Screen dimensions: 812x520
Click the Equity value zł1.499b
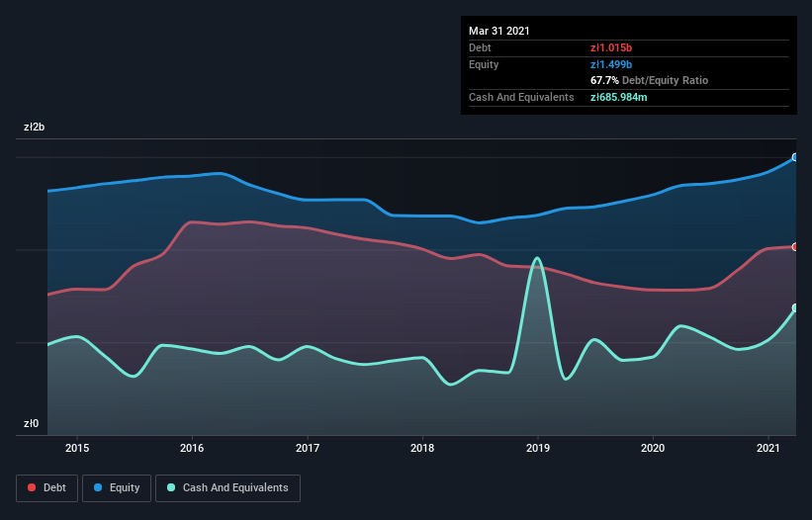pos(611,64)
